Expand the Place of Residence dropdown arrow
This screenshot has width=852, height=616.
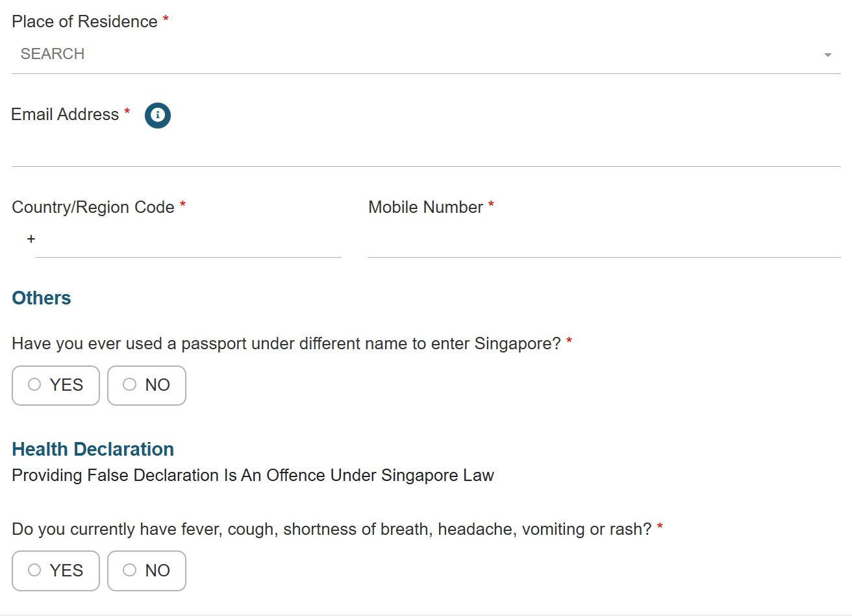pos(827,55)
